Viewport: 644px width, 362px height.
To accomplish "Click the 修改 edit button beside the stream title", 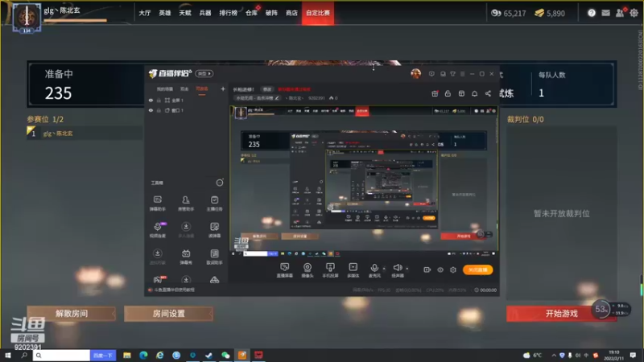I will (267, 89).
